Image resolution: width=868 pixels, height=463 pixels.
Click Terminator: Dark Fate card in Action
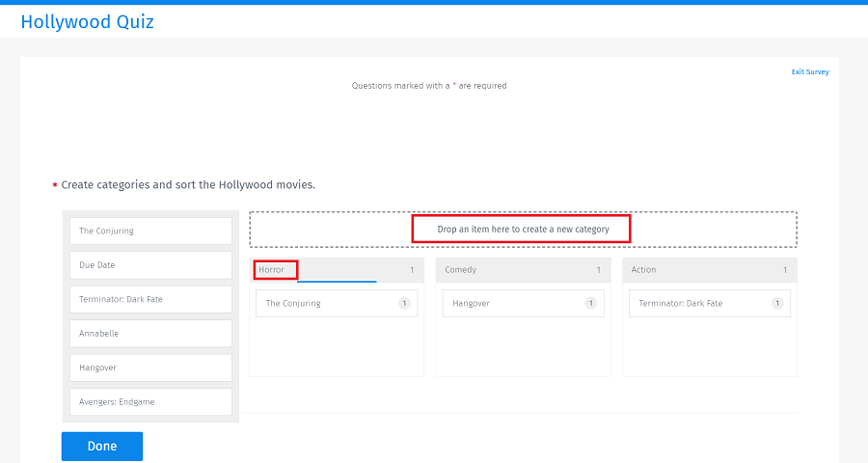point(699,304)
